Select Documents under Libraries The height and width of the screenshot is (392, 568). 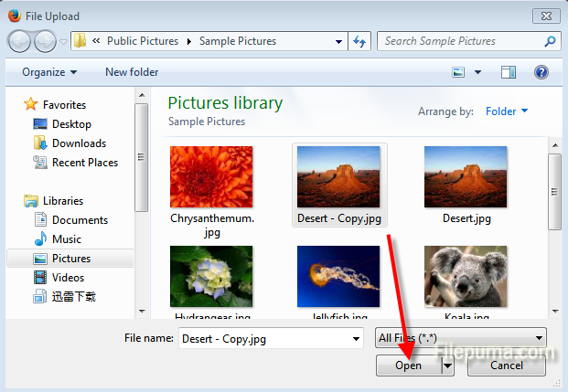click(x=80, y=220)
